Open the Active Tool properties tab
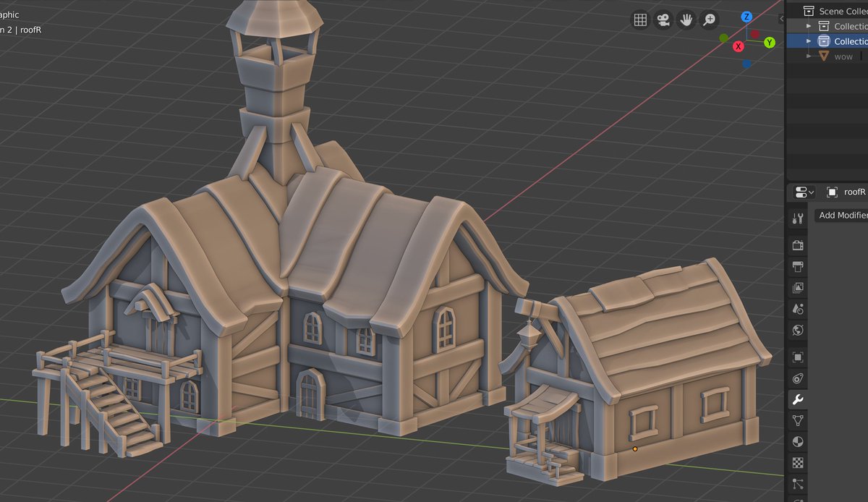868x502 pixels. pos(798,218)
